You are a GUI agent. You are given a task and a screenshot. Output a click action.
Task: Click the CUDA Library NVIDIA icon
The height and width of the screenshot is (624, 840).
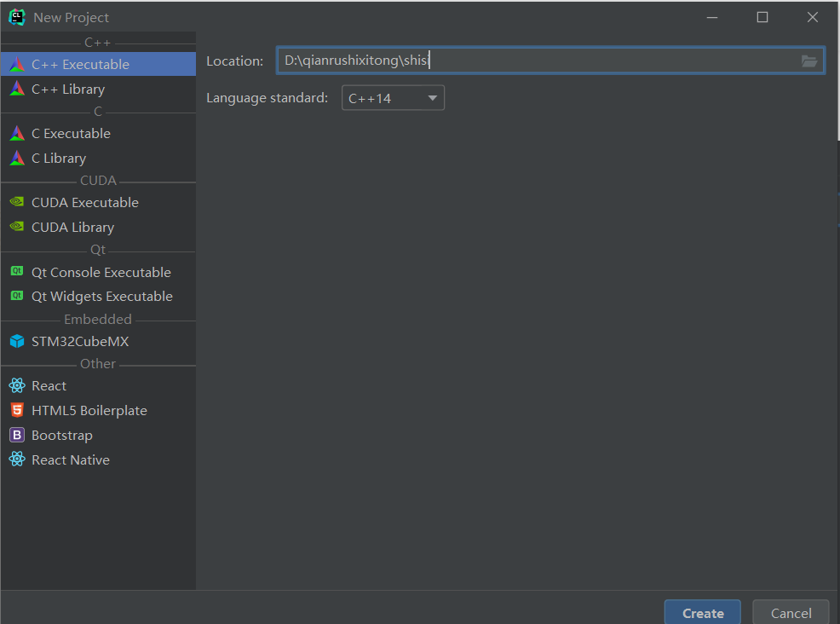[x=17, y=227]
